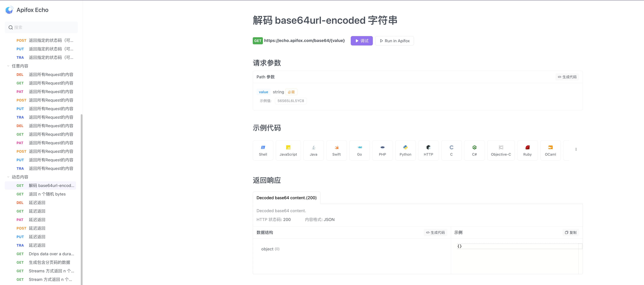Open DEL 延迟返回 item

pyautogui.click(x=41, y=202)
